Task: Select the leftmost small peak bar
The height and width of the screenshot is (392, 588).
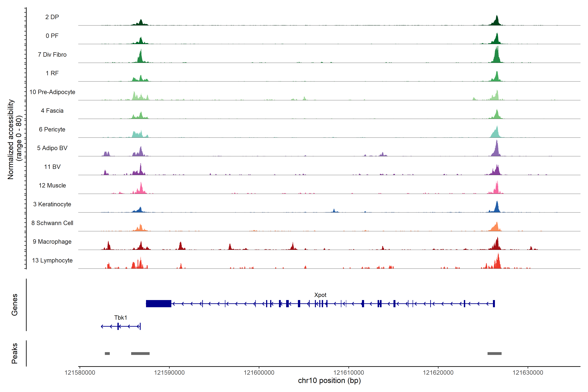Action: click(107, 353)
